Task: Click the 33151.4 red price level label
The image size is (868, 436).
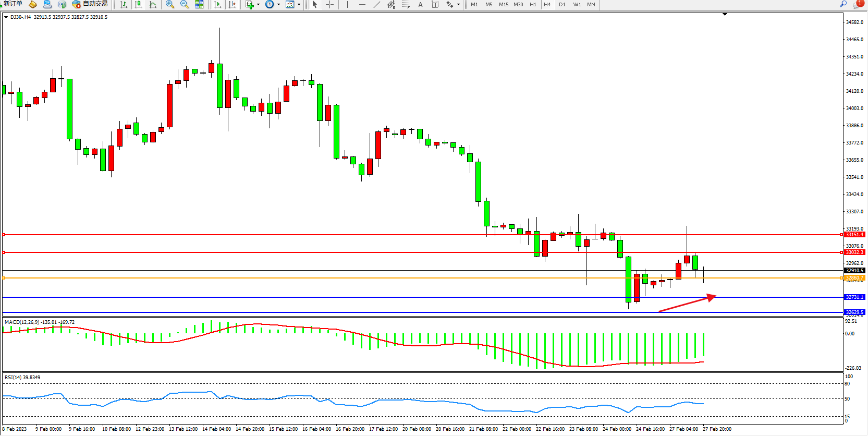Action: tap(854, 235)
